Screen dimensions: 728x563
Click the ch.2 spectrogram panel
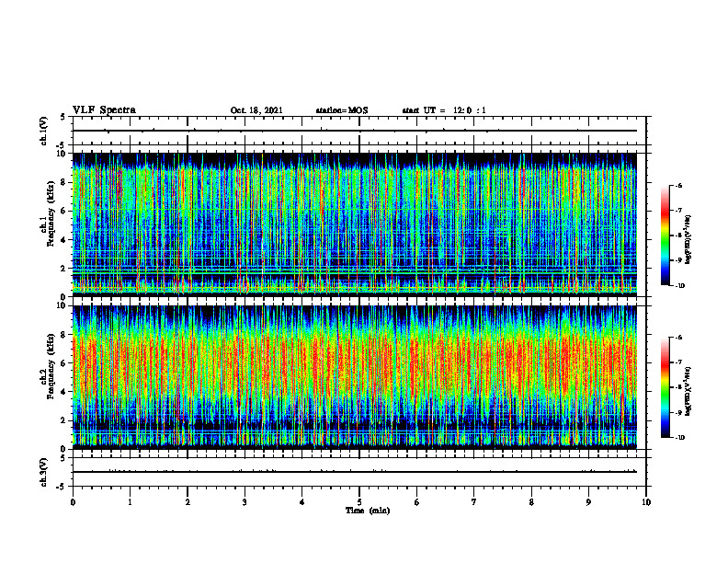[355, 377]
